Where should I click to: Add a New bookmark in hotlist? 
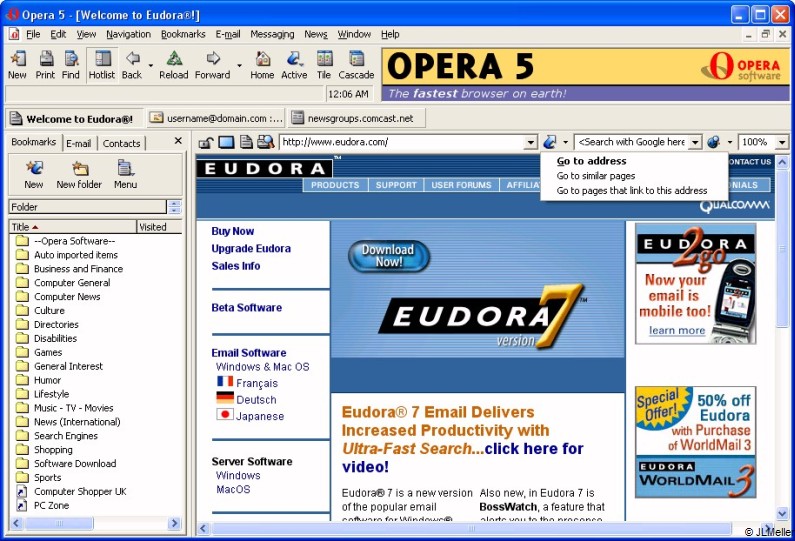point(33,174)
